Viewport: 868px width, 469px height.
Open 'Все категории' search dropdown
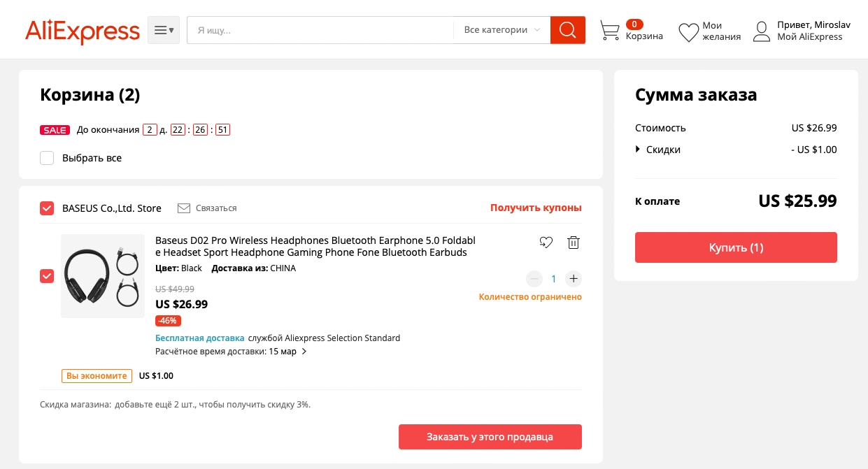501,30
